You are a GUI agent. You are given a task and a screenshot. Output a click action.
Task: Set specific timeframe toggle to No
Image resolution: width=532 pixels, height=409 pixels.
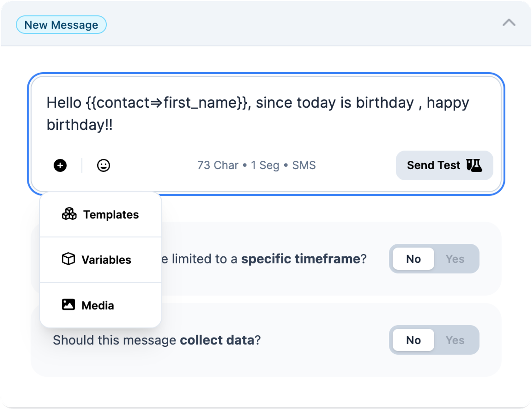pos(413,259)
